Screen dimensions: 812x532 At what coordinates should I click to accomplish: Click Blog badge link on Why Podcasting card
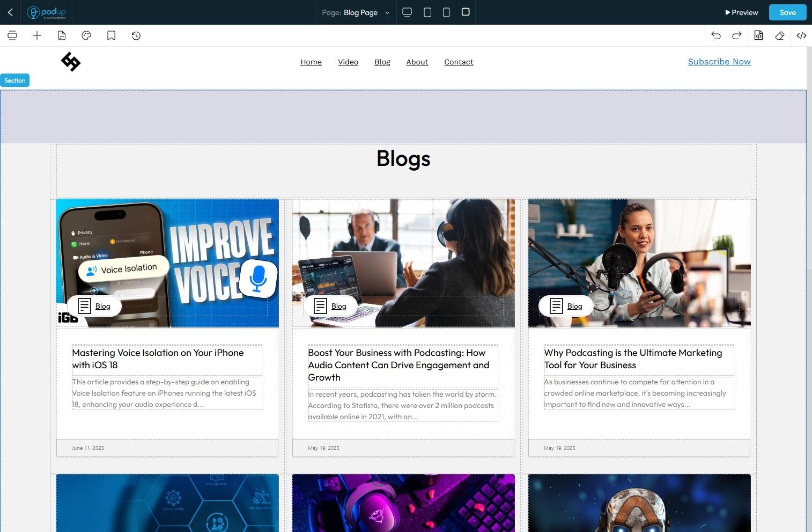pos(575,306)
